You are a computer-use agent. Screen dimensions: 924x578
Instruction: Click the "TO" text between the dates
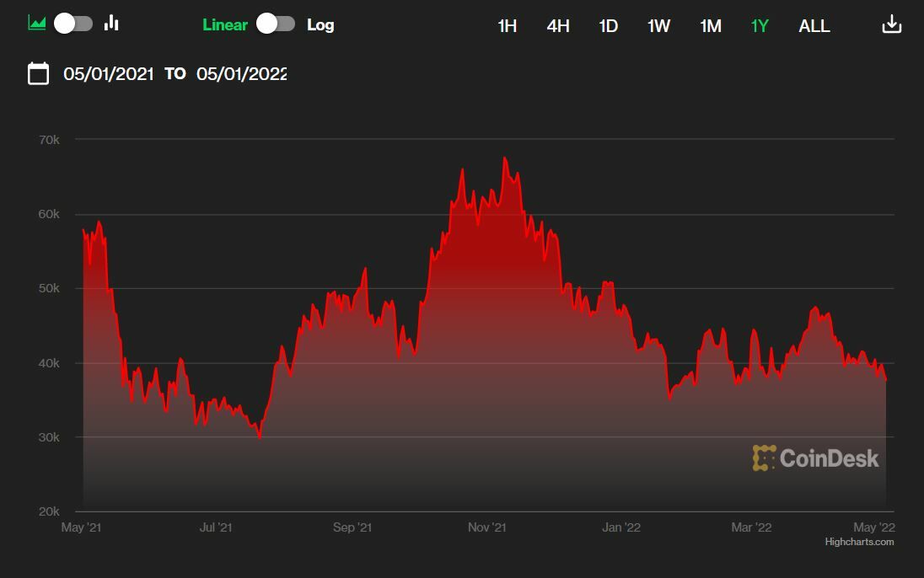175,73
